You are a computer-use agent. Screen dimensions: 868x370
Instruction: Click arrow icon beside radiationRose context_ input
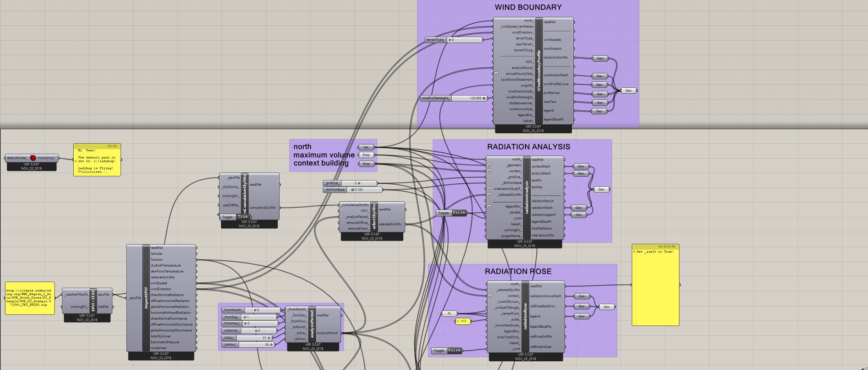tap(490, 296)
